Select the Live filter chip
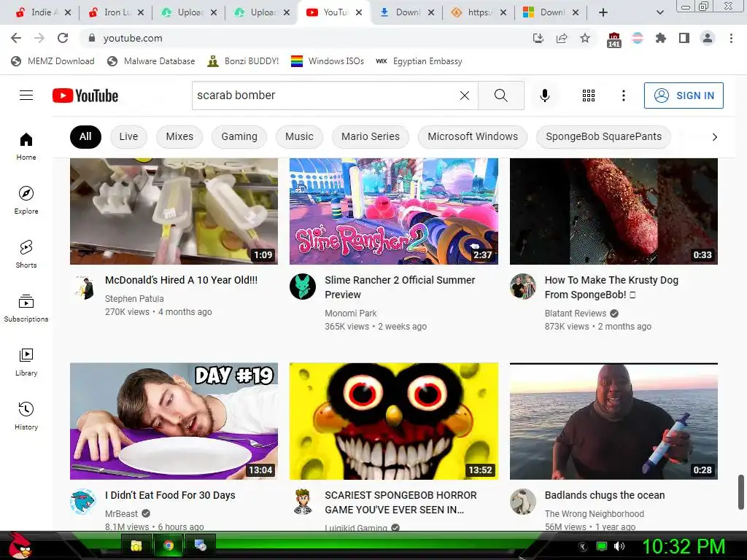 coord(128,136)
